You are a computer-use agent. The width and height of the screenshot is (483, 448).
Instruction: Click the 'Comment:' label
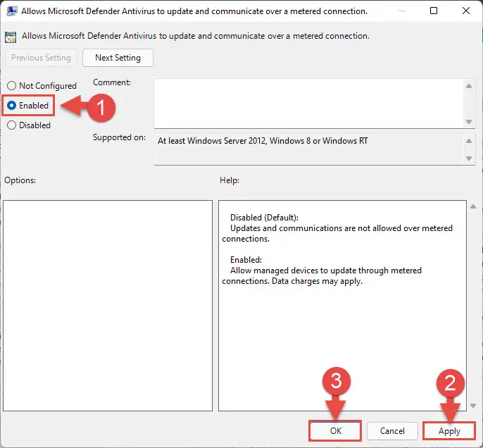(112, 82)
